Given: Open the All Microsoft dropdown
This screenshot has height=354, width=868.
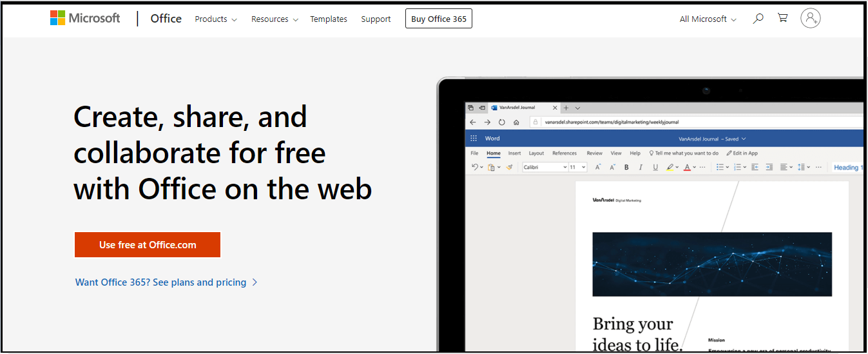Looking at the screenshot, I should pyautogui.click(x=708, y=19).
